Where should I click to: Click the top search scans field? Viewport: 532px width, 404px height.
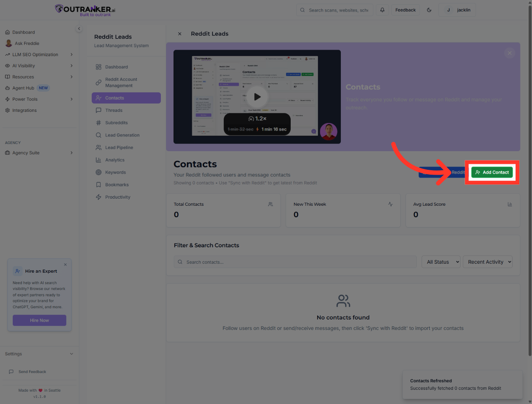pos(335,10)
